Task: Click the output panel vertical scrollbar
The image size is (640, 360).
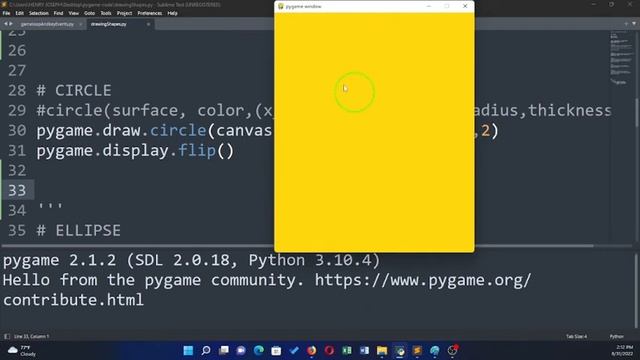Action: tap(637, 291)
